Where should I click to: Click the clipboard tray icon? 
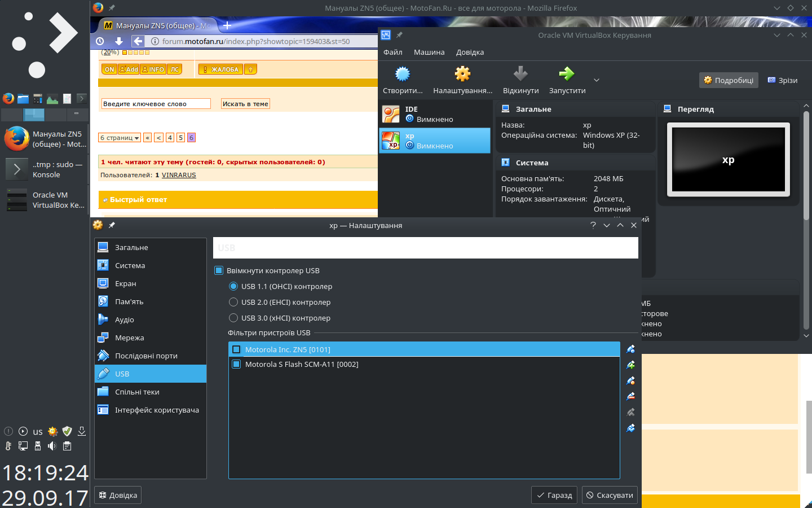click(67, 446)
